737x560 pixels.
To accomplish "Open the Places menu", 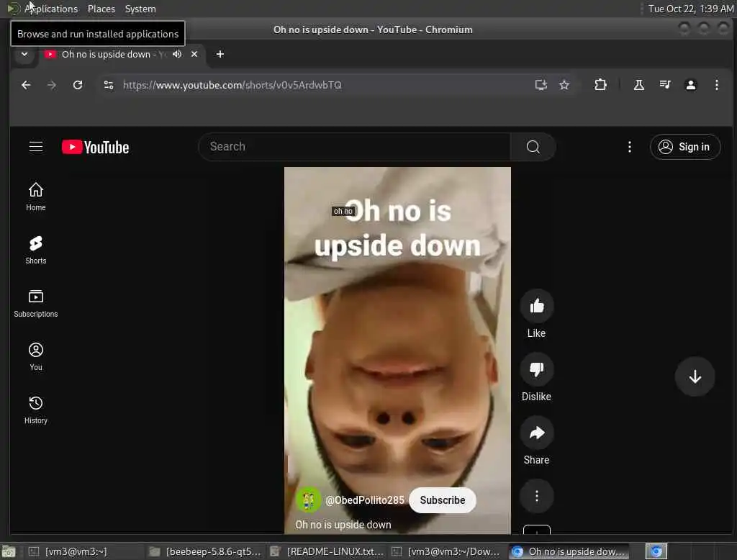I will [x=101, y=9].
